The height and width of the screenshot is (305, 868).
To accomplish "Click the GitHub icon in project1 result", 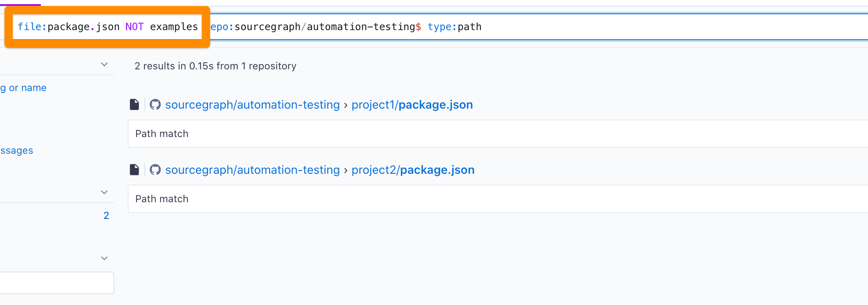I will coord(155,104).
